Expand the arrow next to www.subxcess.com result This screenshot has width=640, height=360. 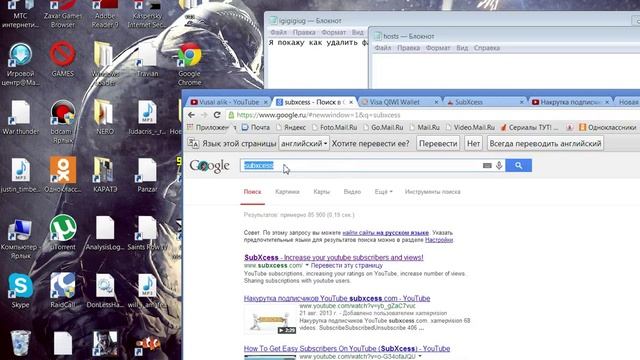tap(307, 265)
